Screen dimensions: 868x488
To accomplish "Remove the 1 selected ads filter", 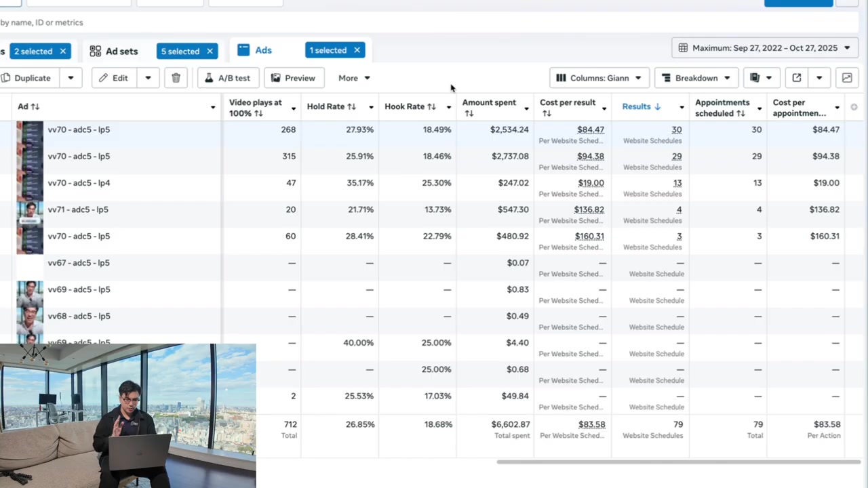I will tap(357, 50).
